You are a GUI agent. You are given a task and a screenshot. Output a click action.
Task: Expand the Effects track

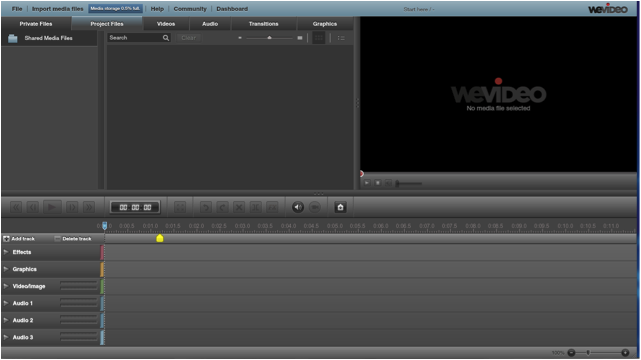(6, 252)
